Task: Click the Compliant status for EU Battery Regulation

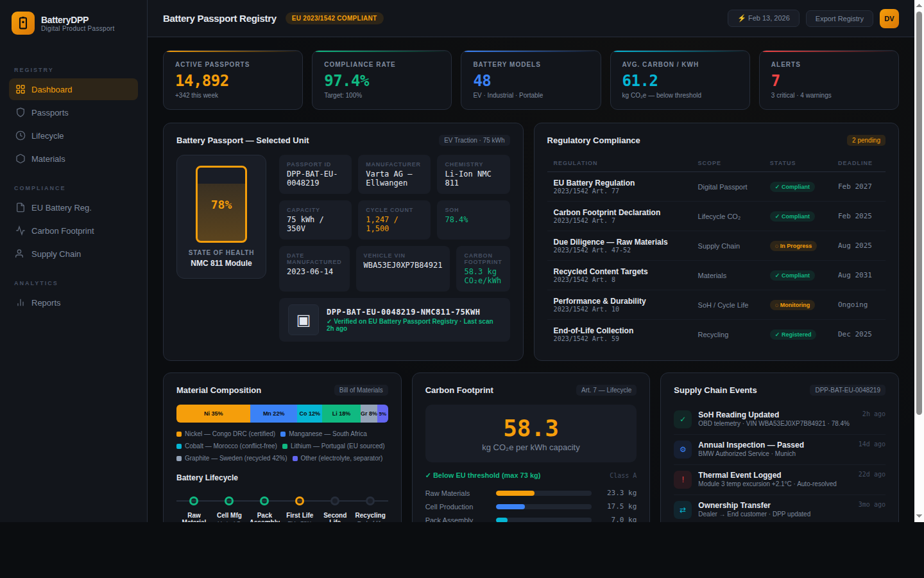Action: (x=793, y=187)
